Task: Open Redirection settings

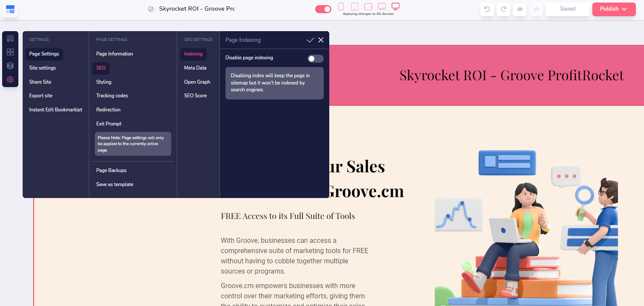Action: [108, 110]
